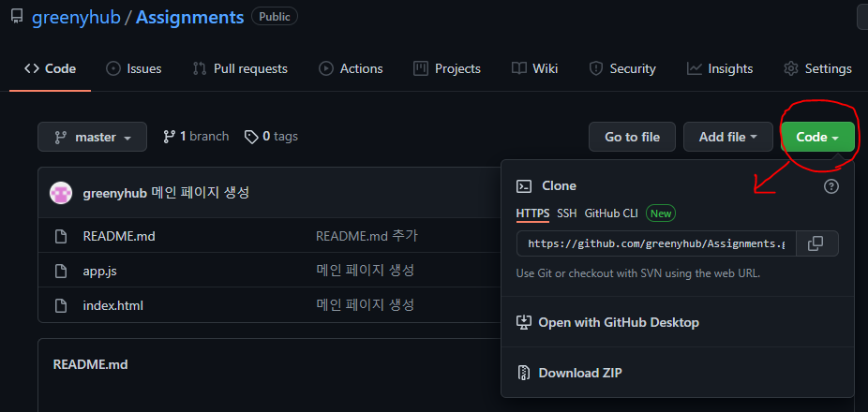Screen dimensions: 868x412
Task: Click the pull request icon in tabs
Action: point(200,68)
